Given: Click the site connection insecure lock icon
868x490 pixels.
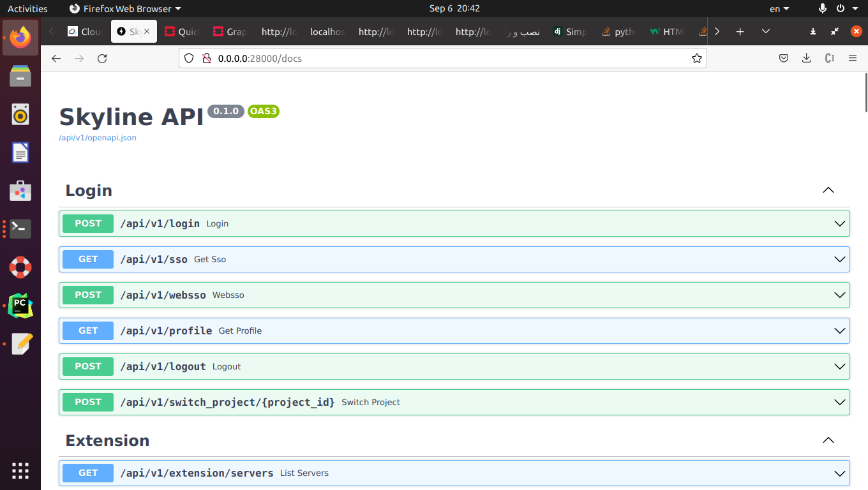Looking at the screenshot, I should (206, 59).
